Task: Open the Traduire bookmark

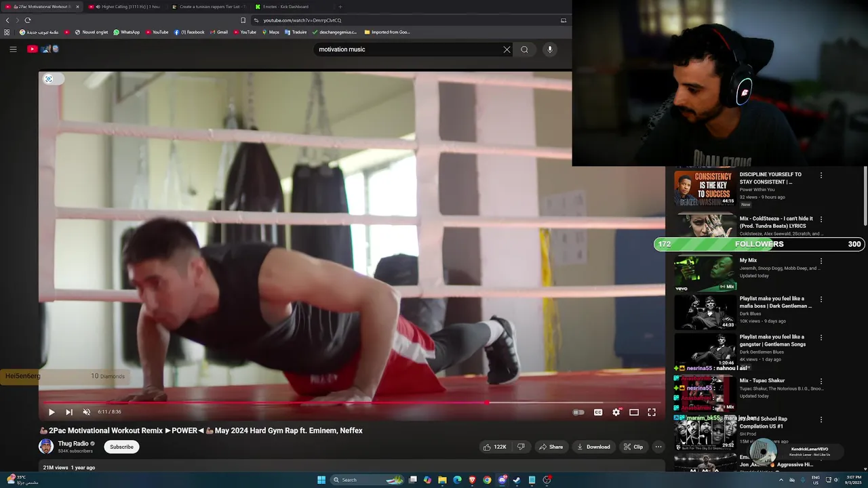Action: (x=296, y=32)
